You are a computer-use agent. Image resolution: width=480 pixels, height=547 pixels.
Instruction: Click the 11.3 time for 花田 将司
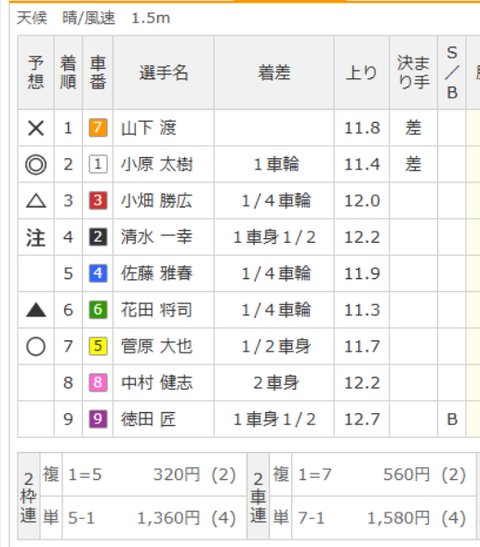pyautogui.click(x=362, y=310)
